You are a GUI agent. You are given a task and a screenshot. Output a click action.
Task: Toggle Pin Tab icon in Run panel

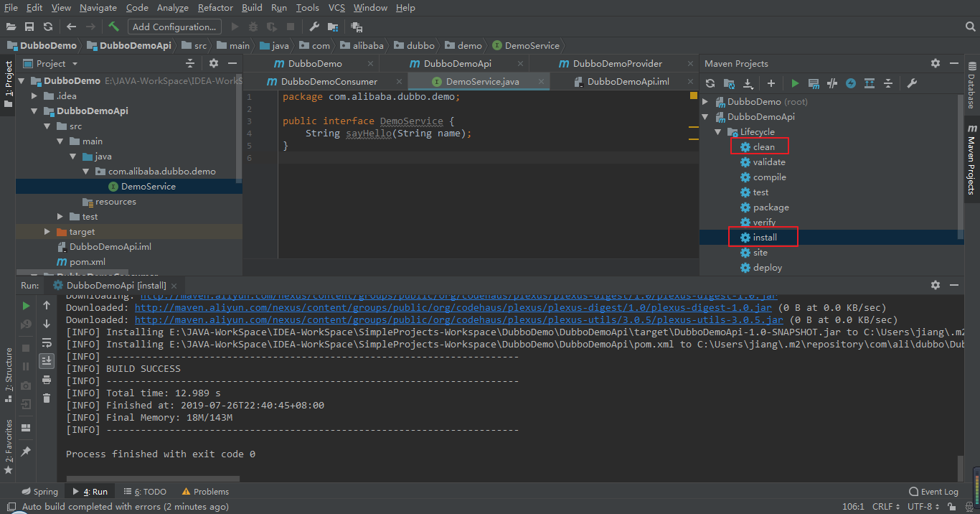coord(27,451)
